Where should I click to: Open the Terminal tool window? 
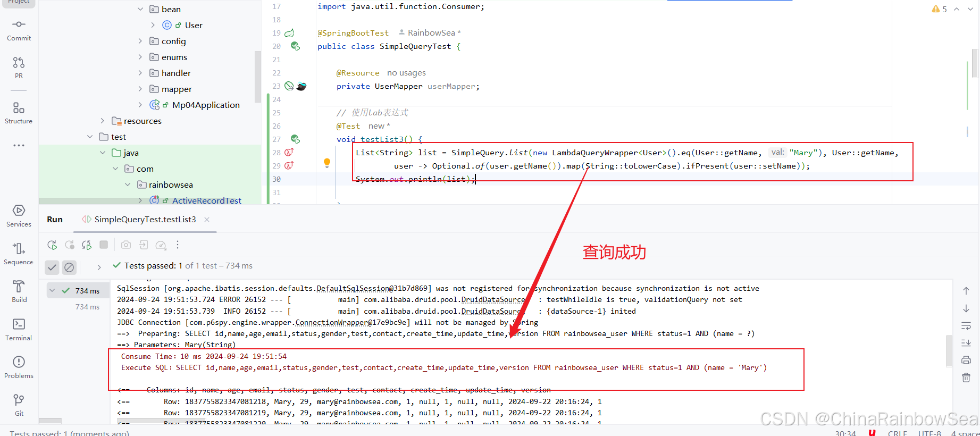[x=19, y=329]
